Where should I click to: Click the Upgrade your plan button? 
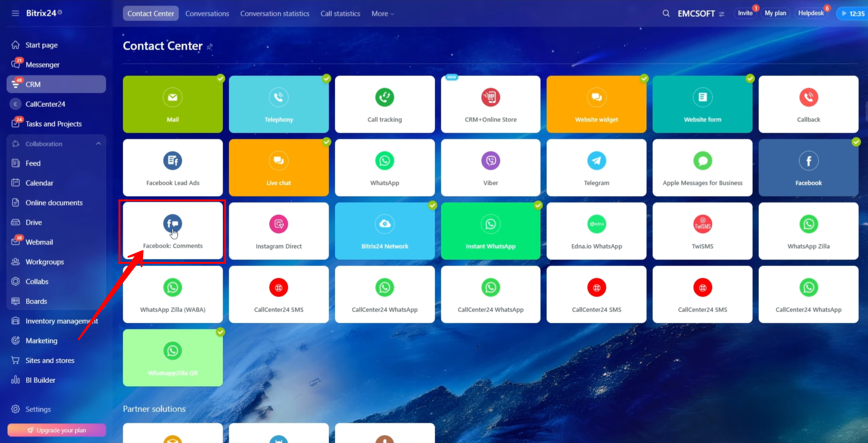[57, 430]
